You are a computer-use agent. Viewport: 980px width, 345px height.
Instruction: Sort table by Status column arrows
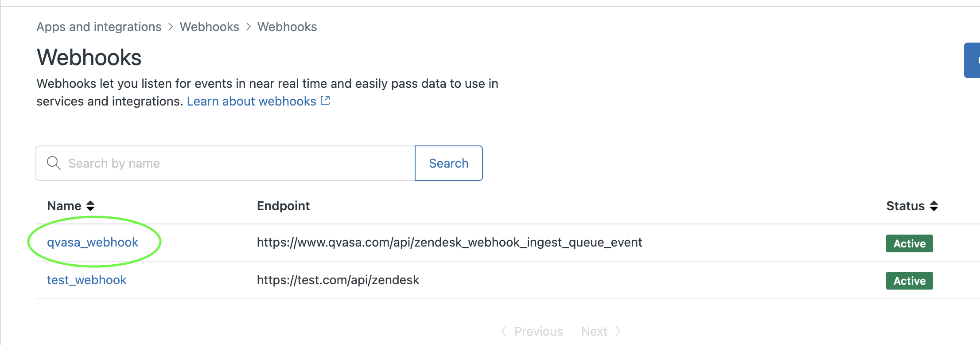tap(934, 206)
